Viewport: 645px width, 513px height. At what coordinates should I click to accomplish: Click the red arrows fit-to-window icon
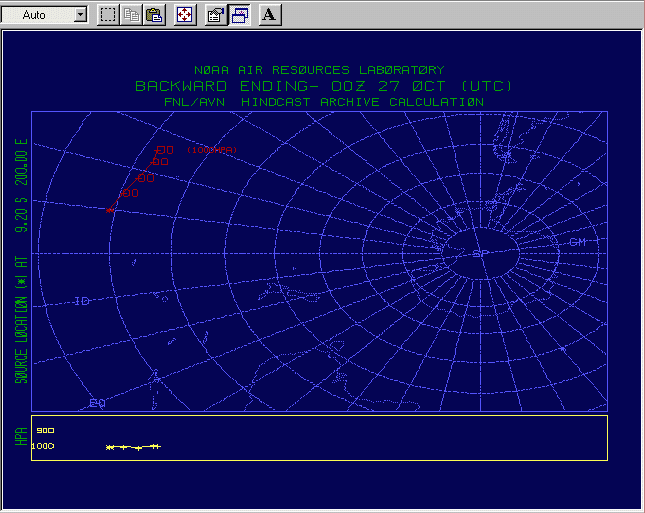coord(185,15)
